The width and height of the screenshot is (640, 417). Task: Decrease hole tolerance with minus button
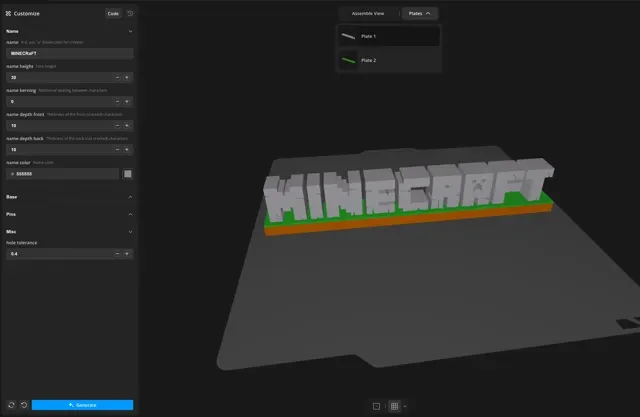pyautogui.click(x=118, y=254)
